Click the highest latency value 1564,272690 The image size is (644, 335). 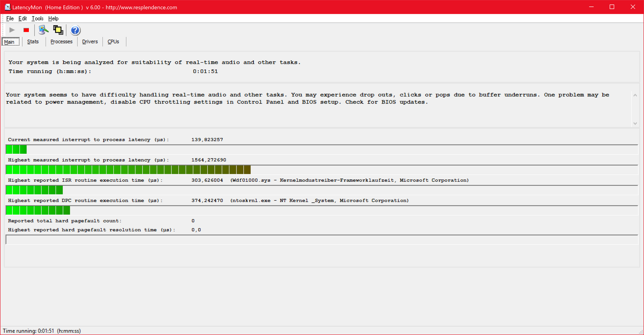tap(209, 160)
